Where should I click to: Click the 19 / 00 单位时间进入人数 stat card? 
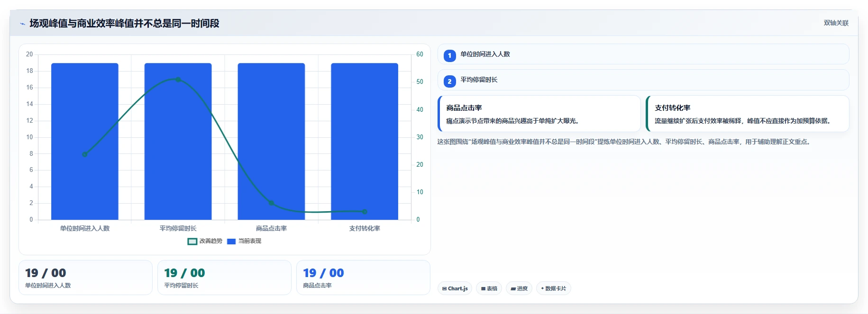point(85,278)
